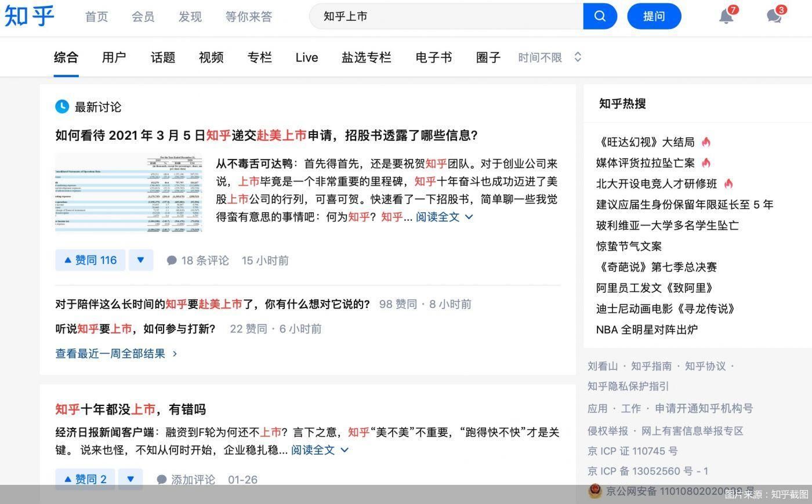Open 会员 in top navigation
Viewport: 812px width, 504px height.
pos(143,16)
